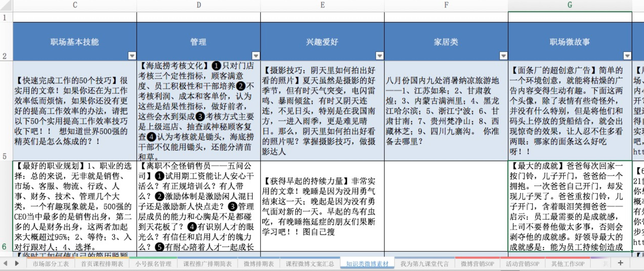Open filter dropdown for 职场基本技能 column

132,56
